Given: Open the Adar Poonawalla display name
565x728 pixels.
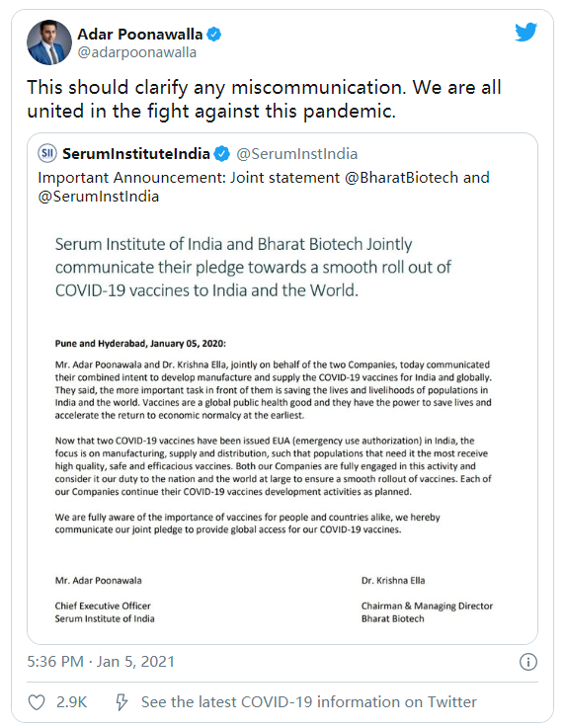Looking at the screenshot, I should [x=139, y=35].
